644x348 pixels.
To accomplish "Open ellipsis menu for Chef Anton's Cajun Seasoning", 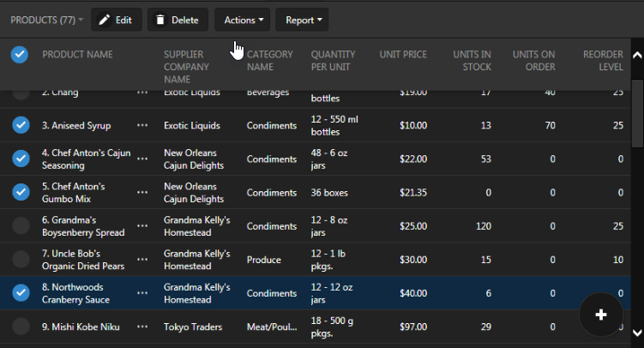I will coord(142,159).
